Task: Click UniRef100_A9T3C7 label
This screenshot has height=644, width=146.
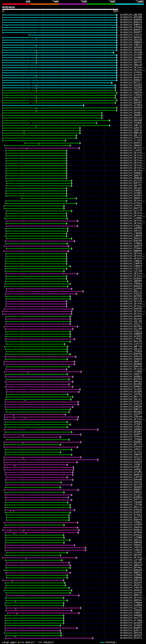Action: [131, 110]
